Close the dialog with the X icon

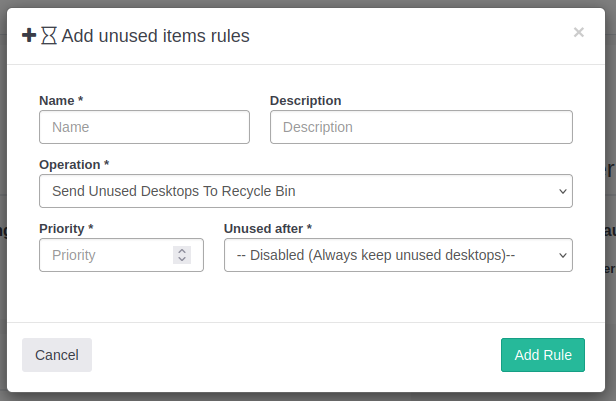click(x=578, y=32)
